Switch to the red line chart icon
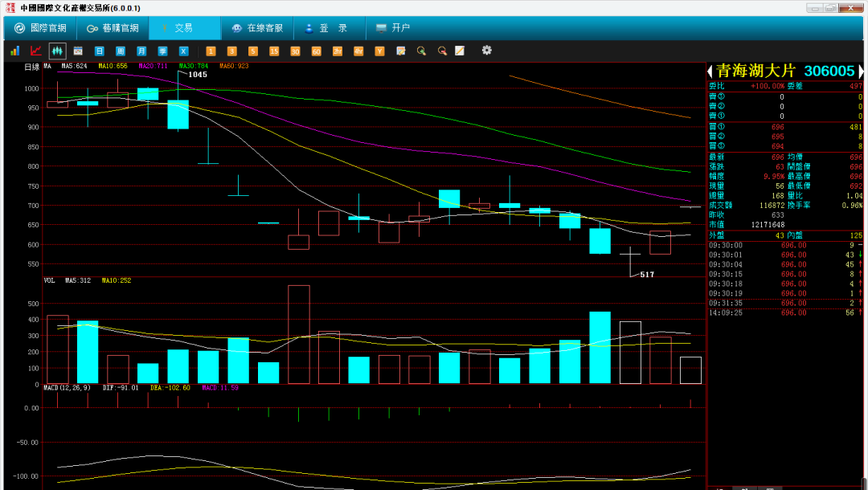 click(x=36, y=51)
